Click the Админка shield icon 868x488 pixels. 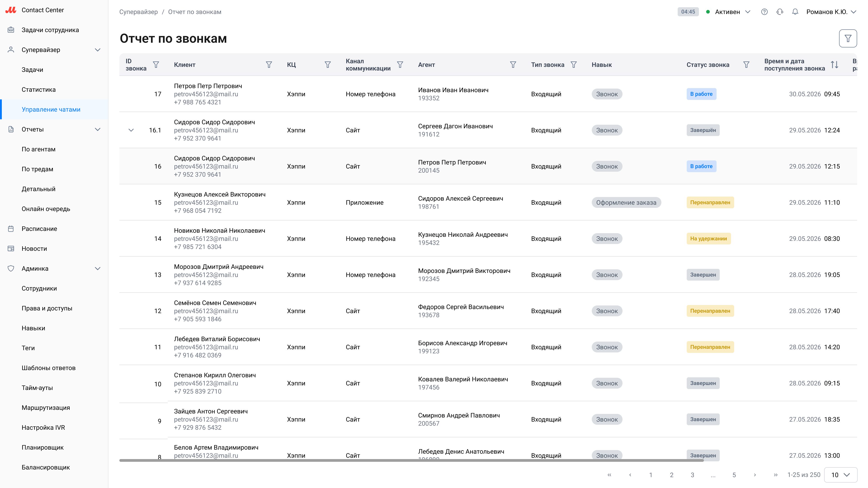[x=11, y=268]
